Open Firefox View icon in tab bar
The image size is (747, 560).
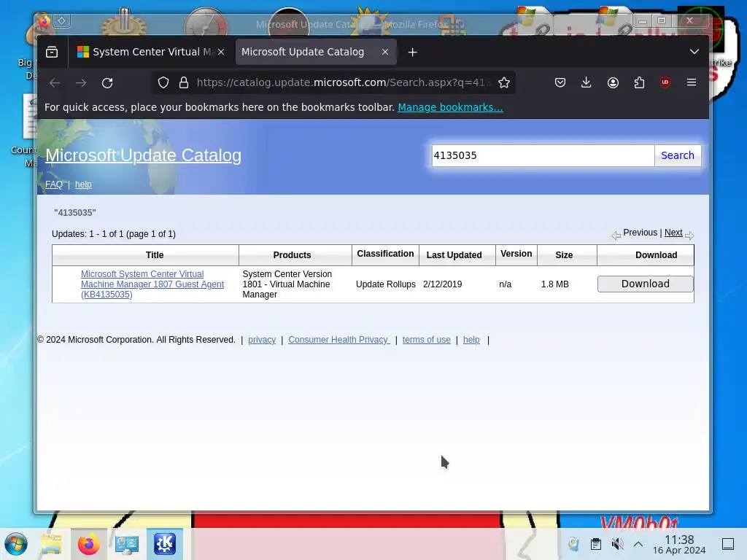[x=52, y=52]
